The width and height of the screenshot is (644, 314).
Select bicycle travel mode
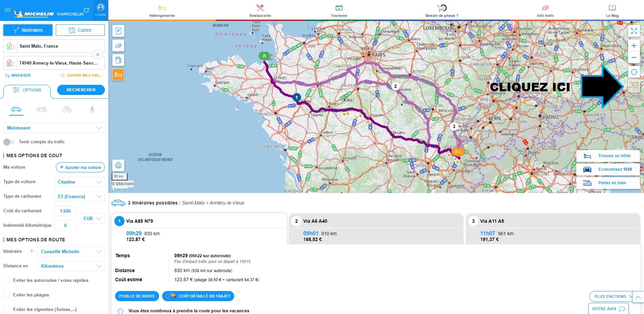[67, 109]
